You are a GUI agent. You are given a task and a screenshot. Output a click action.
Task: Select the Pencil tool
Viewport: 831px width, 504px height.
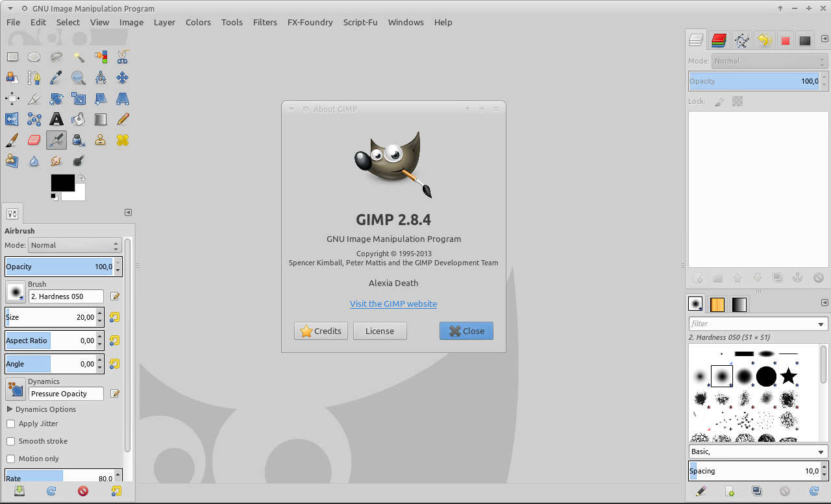pos(123,119)
